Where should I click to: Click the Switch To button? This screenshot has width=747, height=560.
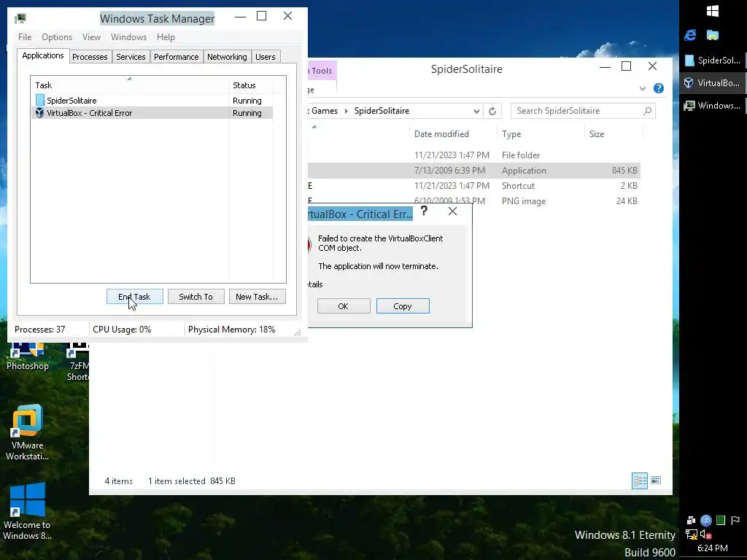[x=196, y=297]
